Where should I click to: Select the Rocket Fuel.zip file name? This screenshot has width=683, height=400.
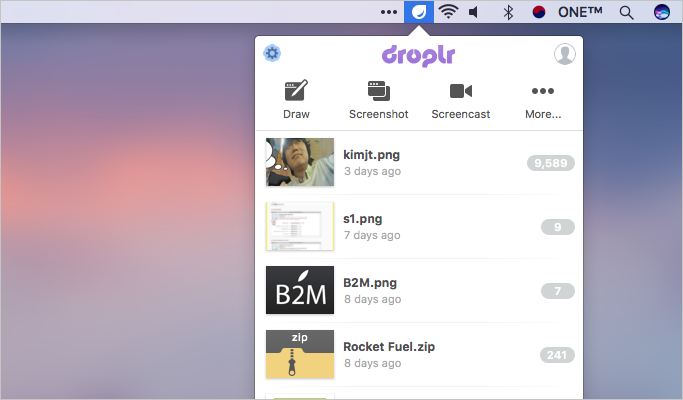[x=389, y=347]
